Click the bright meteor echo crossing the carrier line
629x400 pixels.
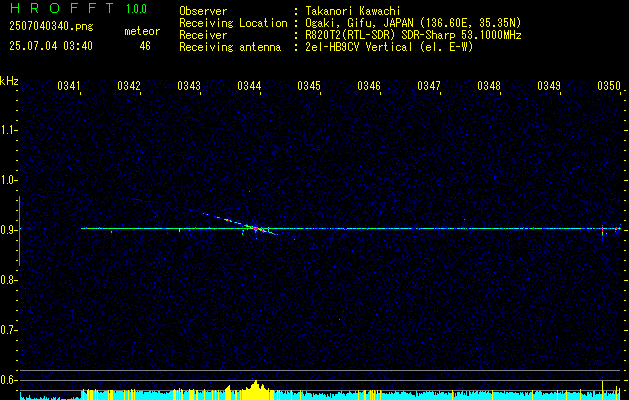(256, 228)
